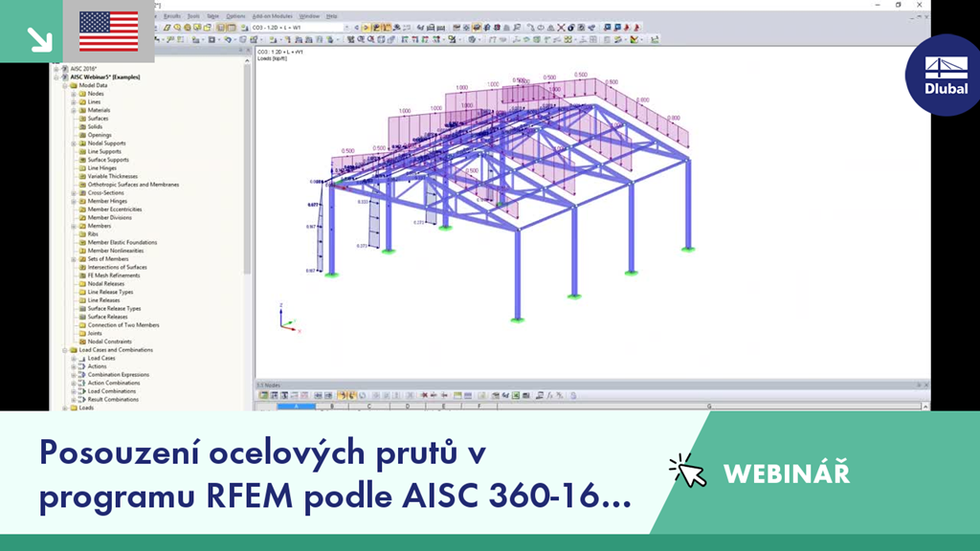Click the WEBINÁŘ label
This screenshot has height=551, width=980.
pos(787,474)
